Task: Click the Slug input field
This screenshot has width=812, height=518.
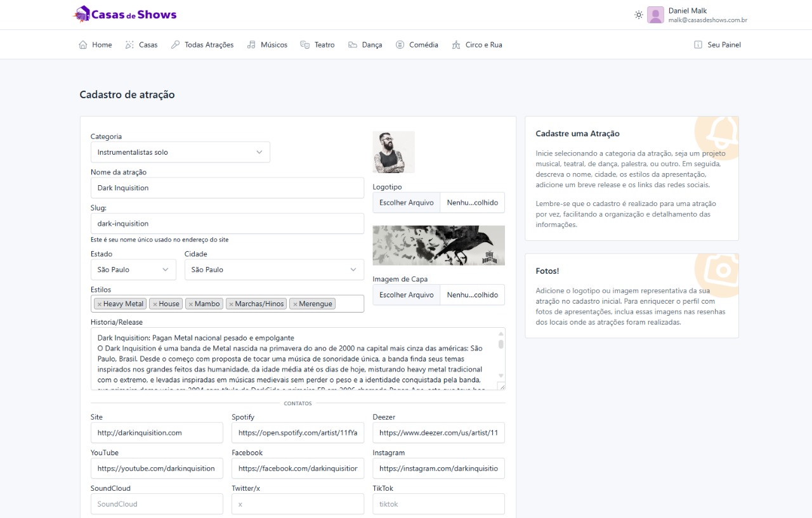Action: [x=227, y=223]
